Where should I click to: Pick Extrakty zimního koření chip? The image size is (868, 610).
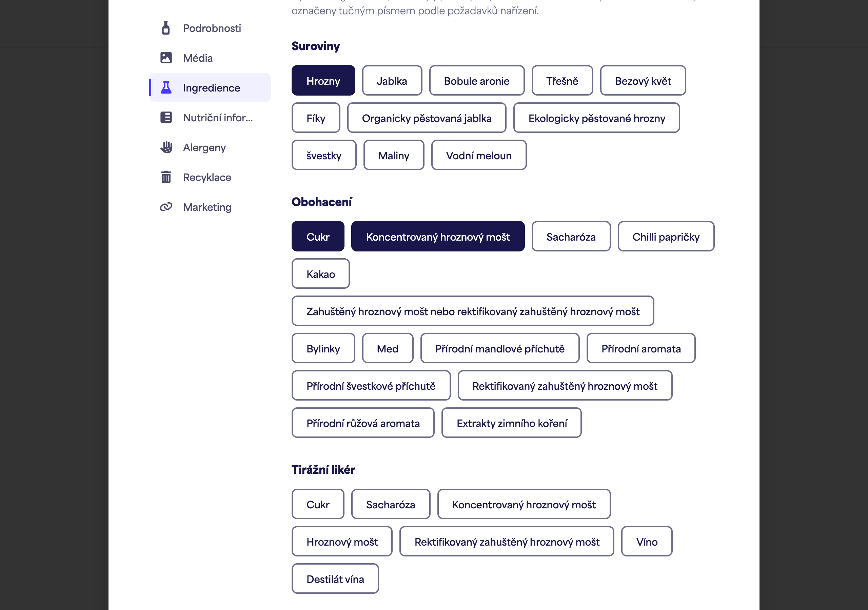pos(512,423)
